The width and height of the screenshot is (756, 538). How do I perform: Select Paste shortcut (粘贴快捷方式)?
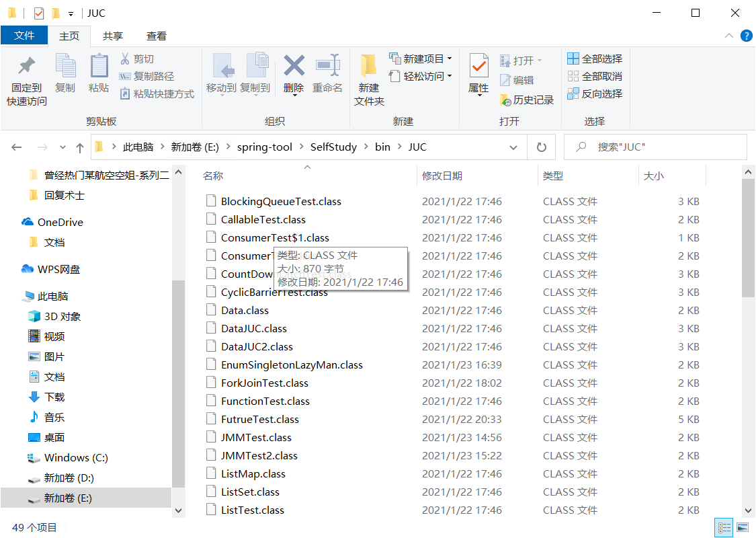[x=157, y=93]
